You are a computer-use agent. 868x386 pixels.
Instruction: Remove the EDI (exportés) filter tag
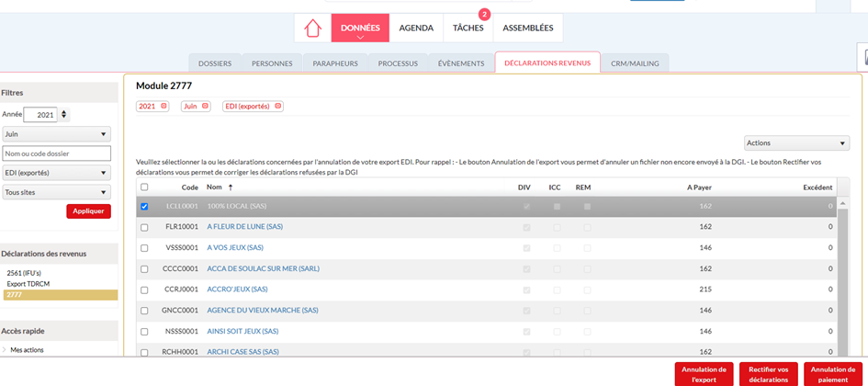click(x=278, y=107)
